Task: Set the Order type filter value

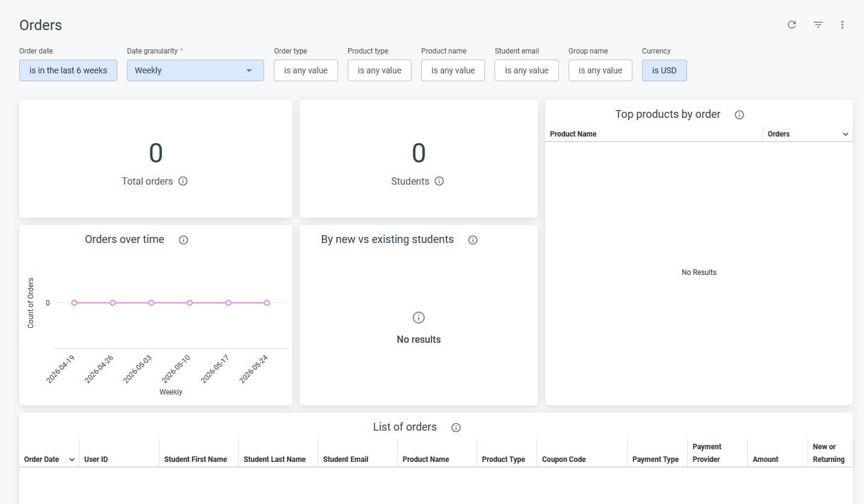Action: click(x=306, y=70)
